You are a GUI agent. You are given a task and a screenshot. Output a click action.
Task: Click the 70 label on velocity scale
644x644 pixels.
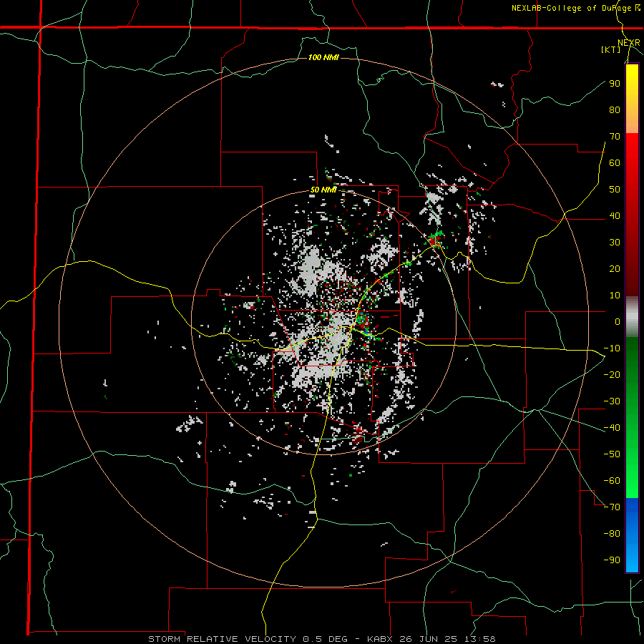click(615, 137)
